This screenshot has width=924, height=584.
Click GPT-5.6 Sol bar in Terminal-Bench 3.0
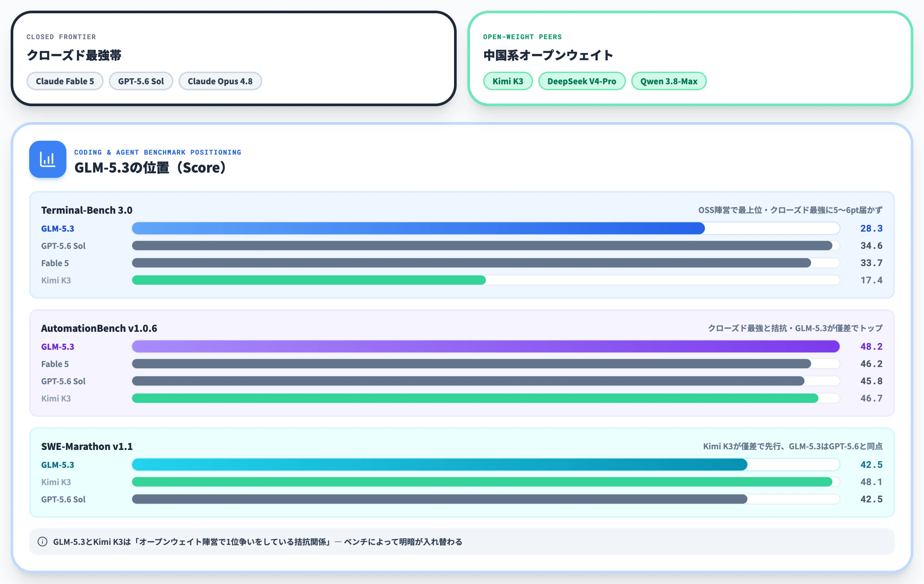[x=482, y=246]
